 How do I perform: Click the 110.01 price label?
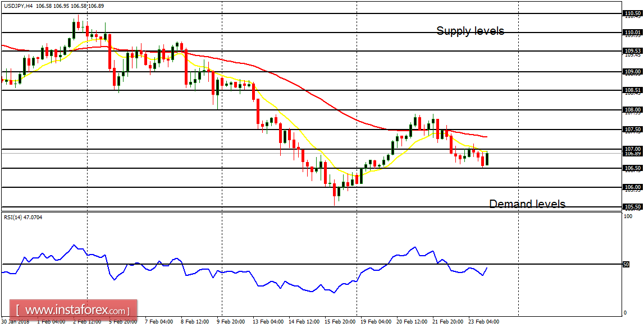tap(633, 33)
